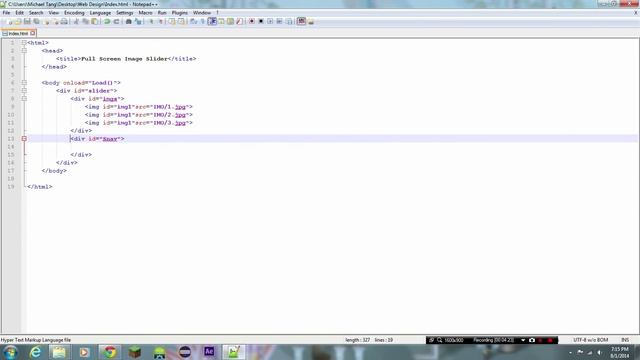
Task: Open the Encoding menu
Action: (74, 13)
